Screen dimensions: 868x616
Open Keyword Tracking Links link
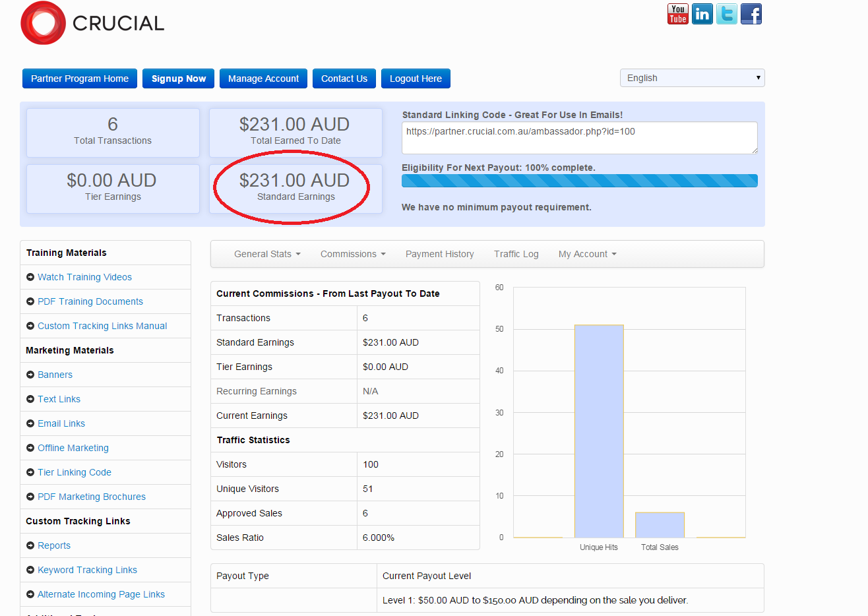[87, 570]
